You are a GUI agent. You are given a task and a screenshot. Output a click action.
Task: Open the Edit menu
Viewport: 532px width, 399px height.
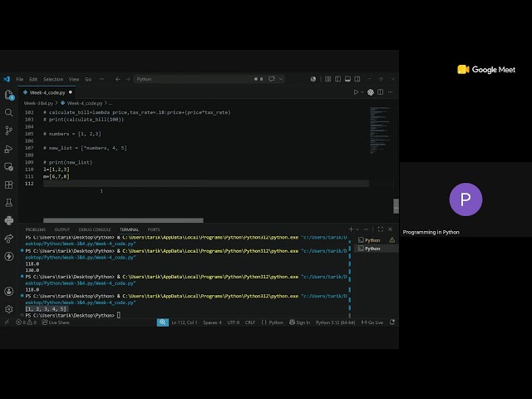33,79
